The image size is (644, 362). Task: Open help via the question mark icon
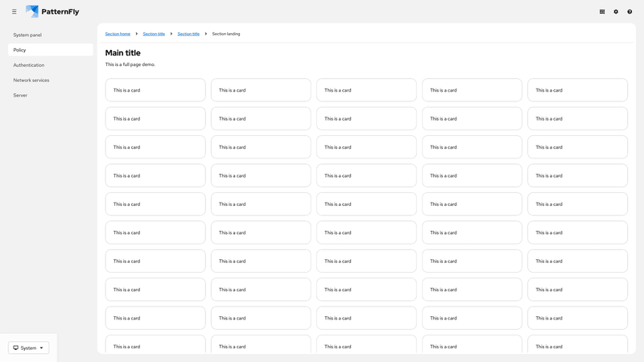tap(630, 11)
